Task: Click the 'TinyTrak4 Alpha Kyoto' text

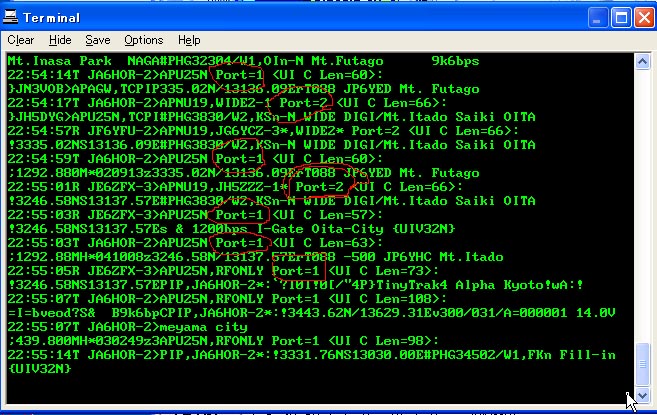Action: 460,285
